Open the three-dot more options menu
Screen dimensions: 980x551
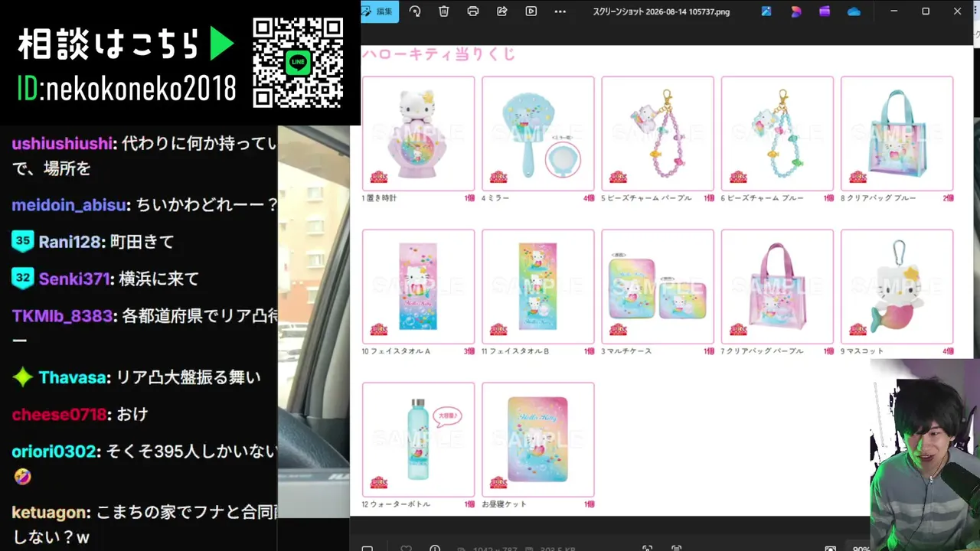click(x=560, y=11)
